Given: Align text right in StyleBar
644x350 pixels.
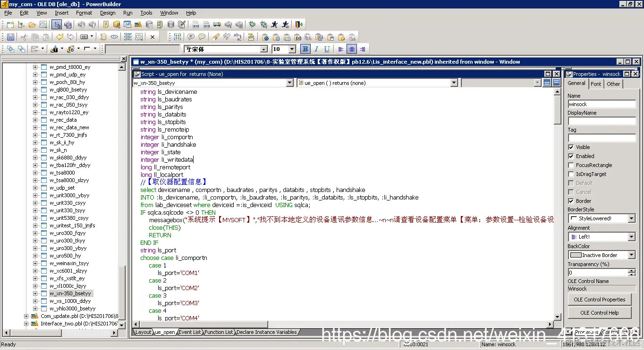Looking at the screenshot, I should 363,49.
